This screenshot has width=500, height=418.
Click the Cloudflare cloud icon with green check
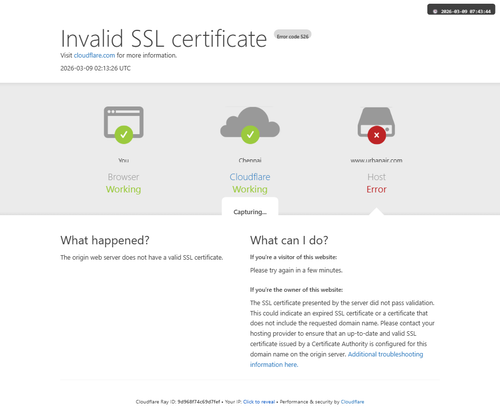point(250,125)
